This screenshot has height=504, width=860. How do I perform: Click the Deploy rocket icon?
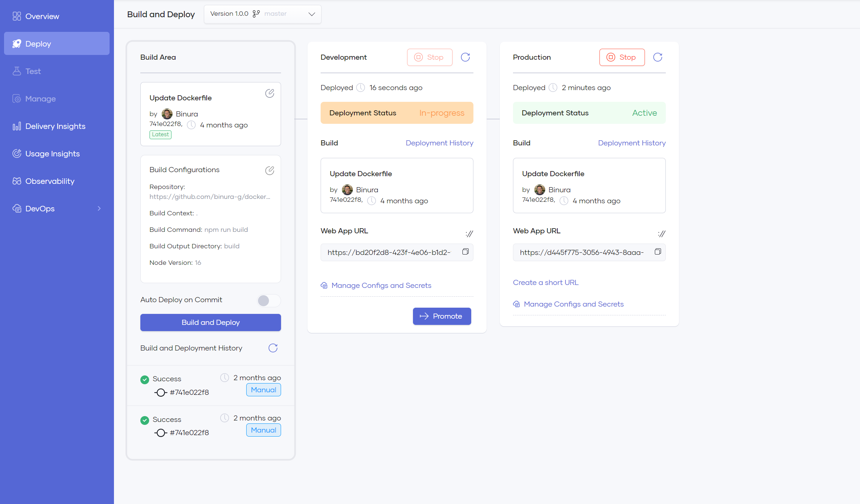coord(16,44)
